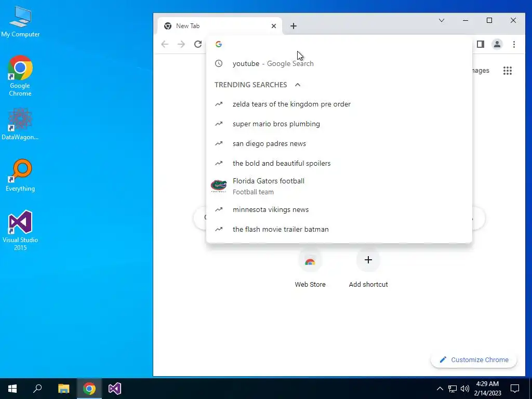The width and height of the screenshot is (532, 399).
Task: Close the New Tab tab
Action: point(274,26)
